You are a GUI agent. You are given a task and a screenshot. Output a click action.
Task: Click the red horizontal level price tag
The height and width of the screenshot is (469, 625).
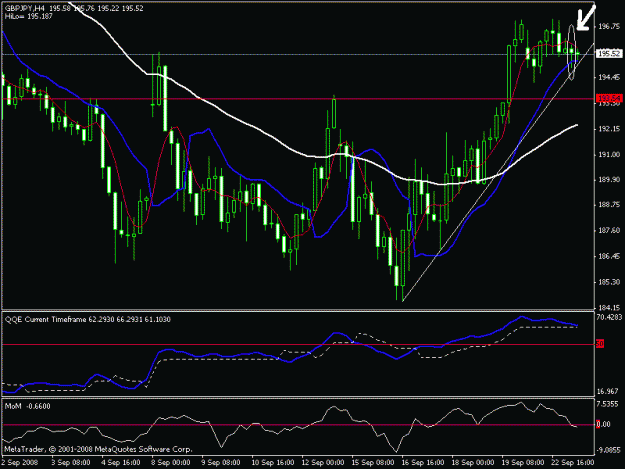[609, 98]
